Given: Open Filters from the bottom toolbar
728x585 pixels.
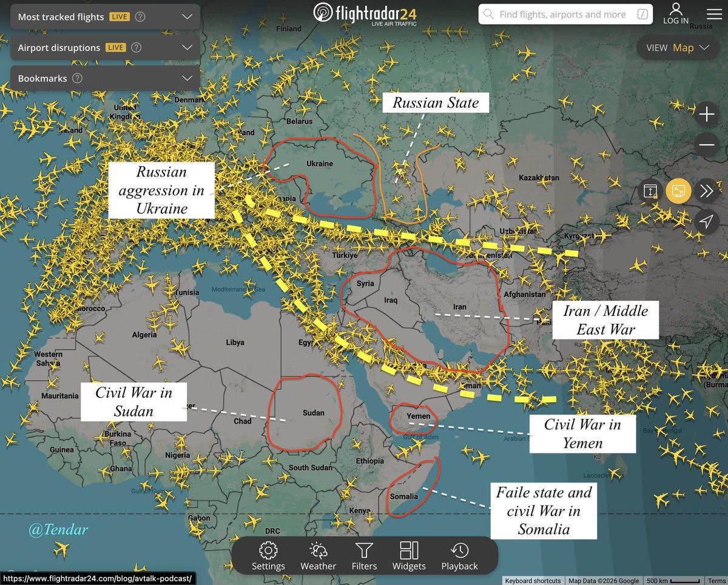Looking at the screenshot, I should point(364,557).
